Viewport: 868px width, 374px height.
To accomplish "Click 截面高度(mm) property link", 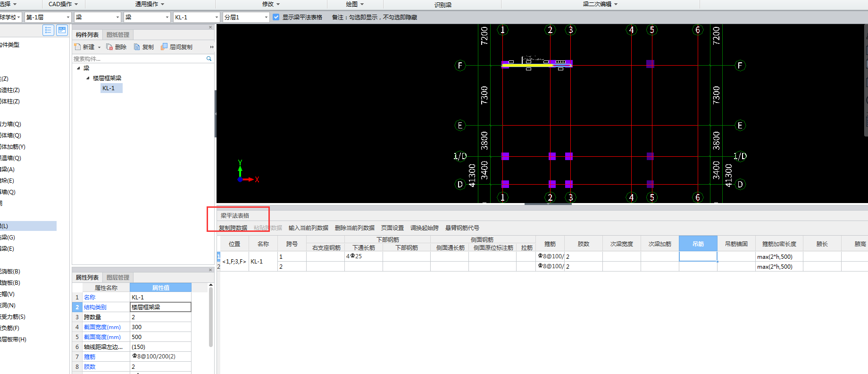I will coord(102,337).
